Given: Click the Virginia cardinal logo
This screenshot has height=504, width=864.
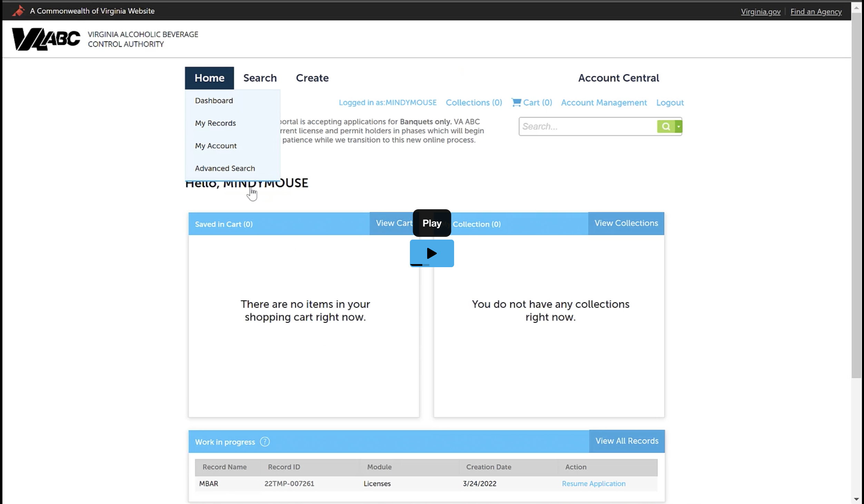Looking at the screenshot, I should click(x=18, y=10).
